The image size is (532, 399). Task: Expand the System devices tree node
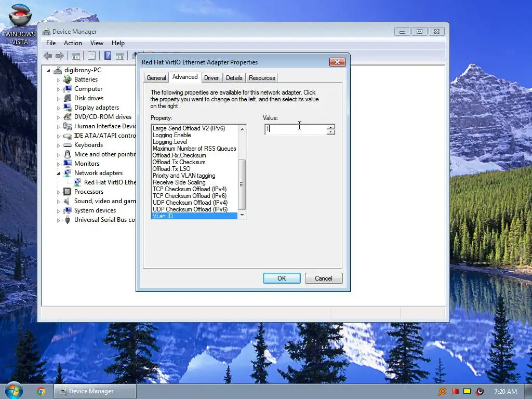click(58, 211)
